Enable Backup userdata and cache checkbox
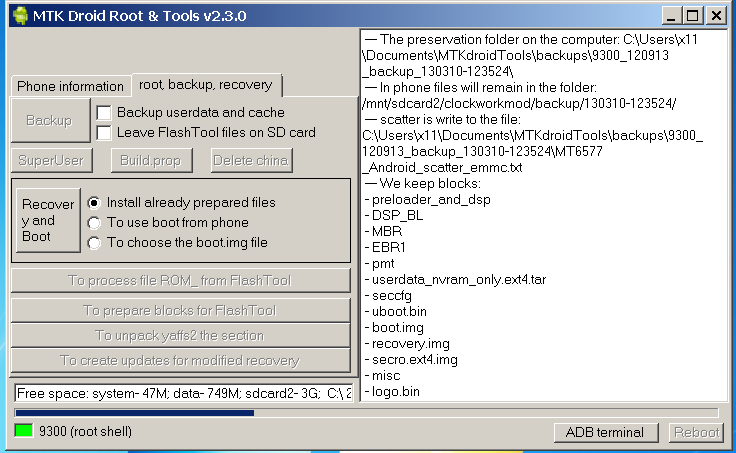Viewport: 736px width, 453px height. pos(104,113)
